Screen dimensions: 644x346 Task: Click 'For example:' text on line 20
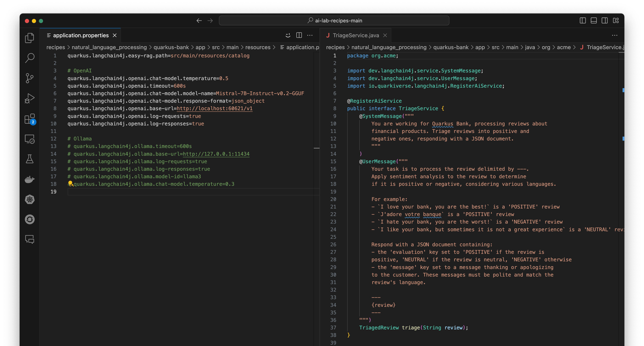pos(389,199)
